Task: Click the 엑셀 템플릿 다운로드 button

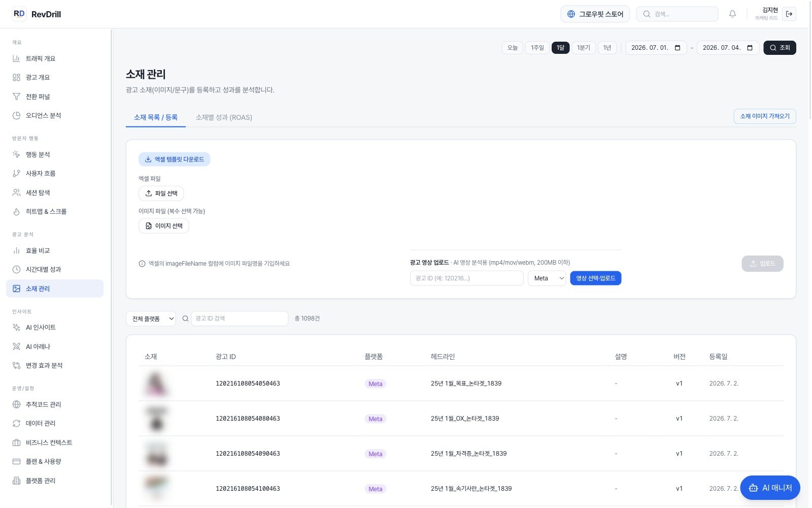Action: [174, 160]
